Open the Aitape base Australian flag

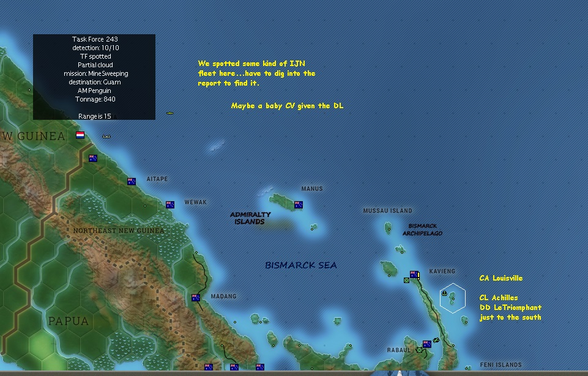coord(132,182)
